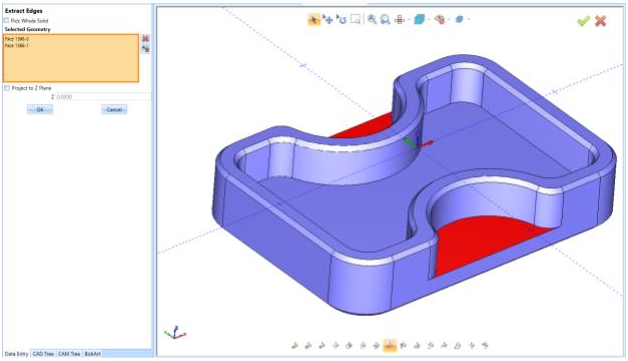
Task: Open the BobArt tab
Action: tap(93, 354)
